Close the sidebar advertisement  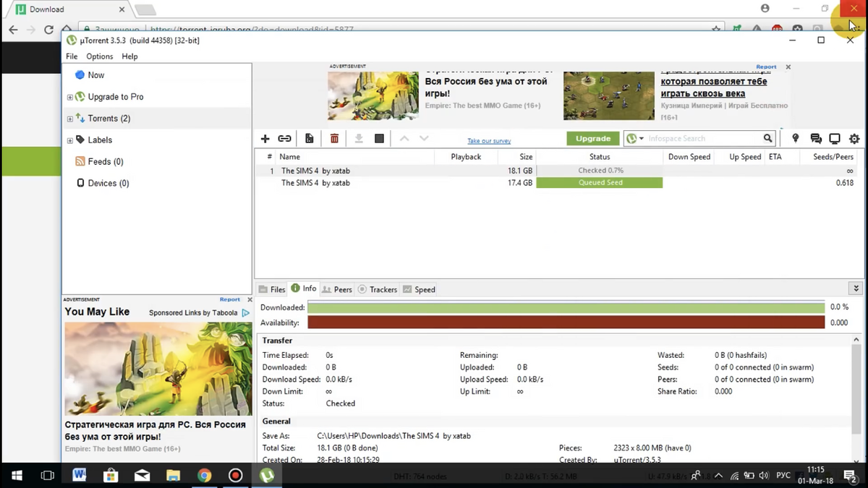pyautogui.click(x=250, y=299)
